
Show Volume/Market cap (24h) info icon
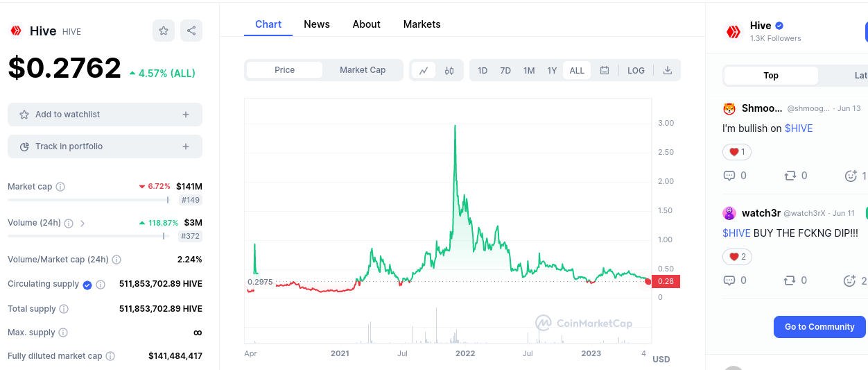click(116, 260)
